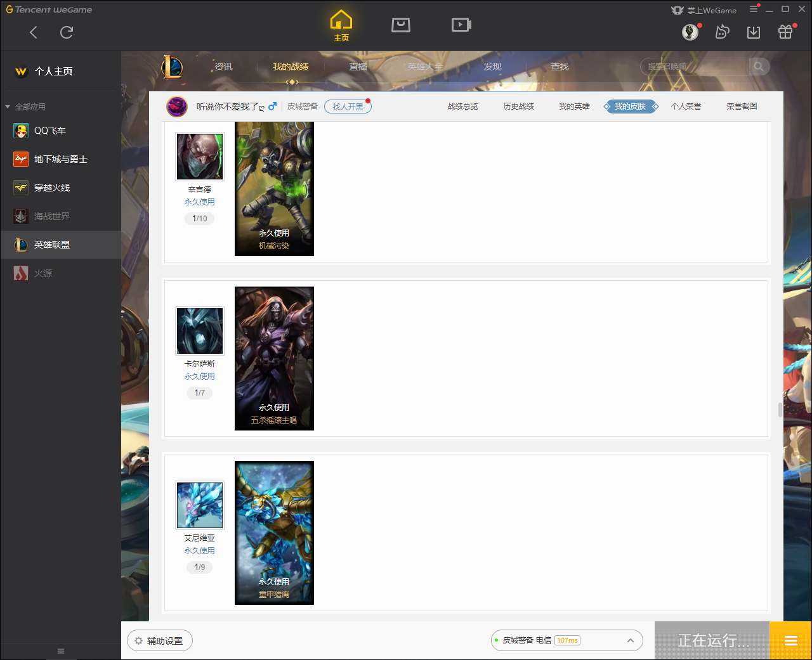
Task: Switch to the 战绩总览 tab
Action: [x=462, y=107]
